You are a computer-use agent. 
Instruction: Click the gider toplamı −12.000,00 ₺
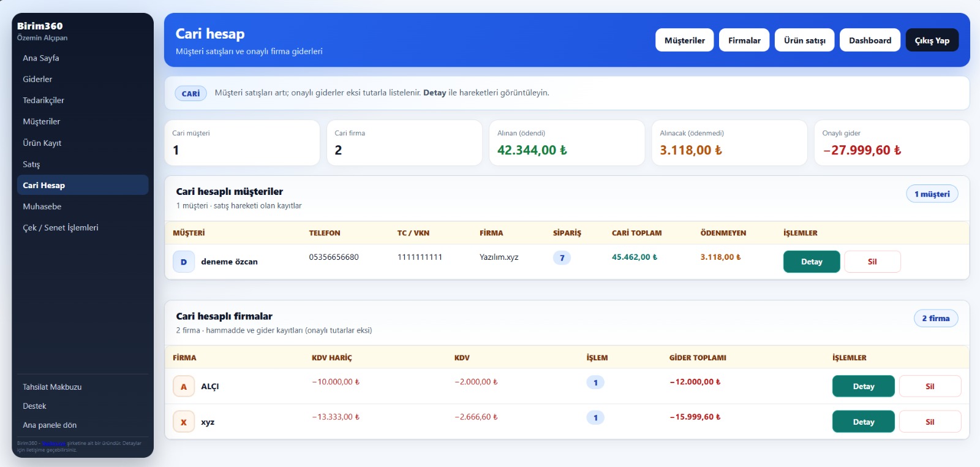[x=695, y=382]
